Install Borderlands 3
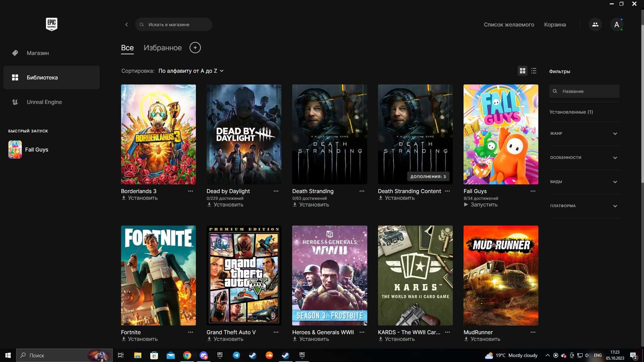Image resolution: width=644 pixels, height=362 pixels. coord(140,198)
